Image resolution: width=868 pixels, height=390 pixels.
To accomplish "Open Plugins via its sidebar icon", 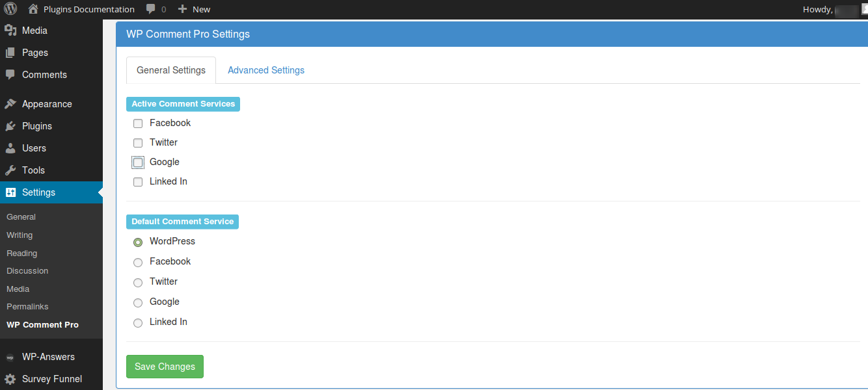I will point(10,125).
